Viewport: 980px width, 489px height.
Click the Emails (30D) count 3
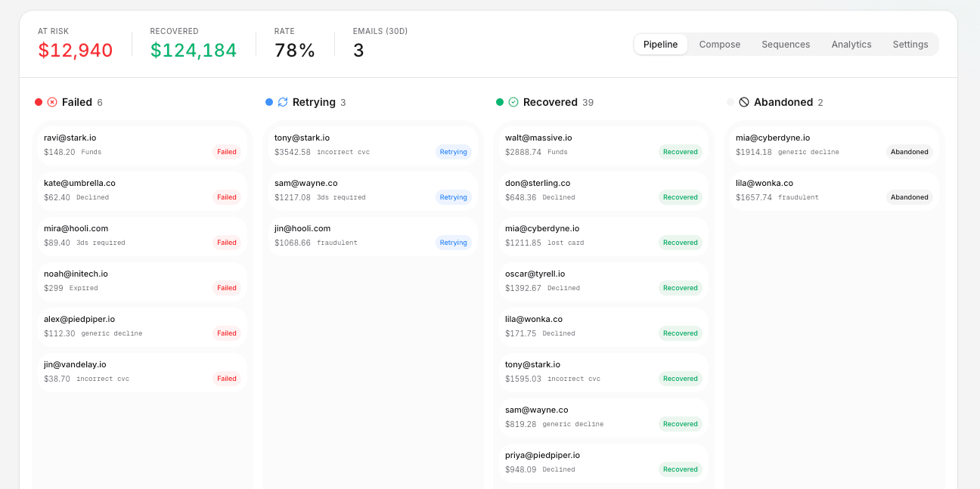pos(358,51)
